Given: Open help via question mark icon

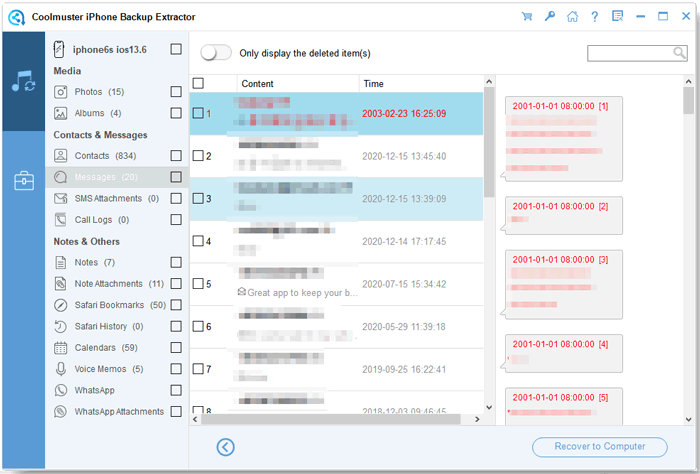Looking at the screenshot, I should click(595, 17).
